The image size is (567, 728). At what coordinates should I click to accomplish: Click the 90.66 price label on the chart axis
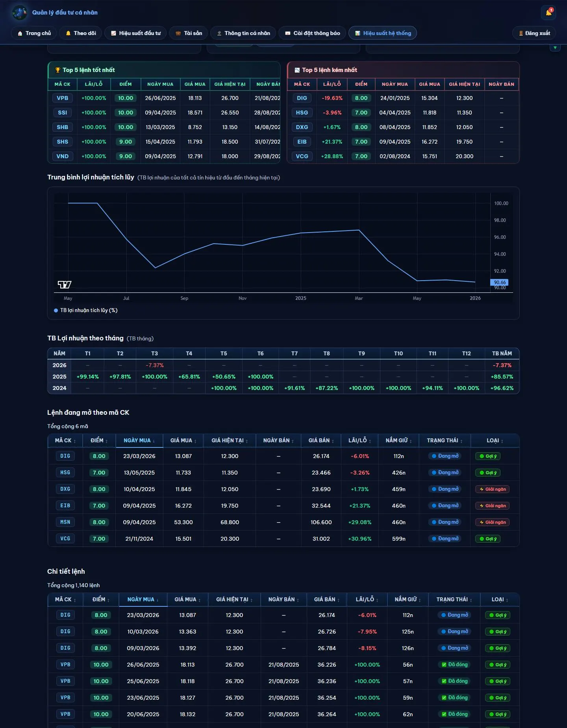pos(499,282)
